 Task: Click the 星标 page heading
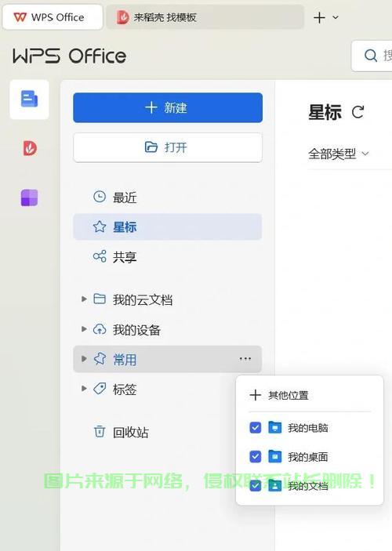click(x=325, y=112)
